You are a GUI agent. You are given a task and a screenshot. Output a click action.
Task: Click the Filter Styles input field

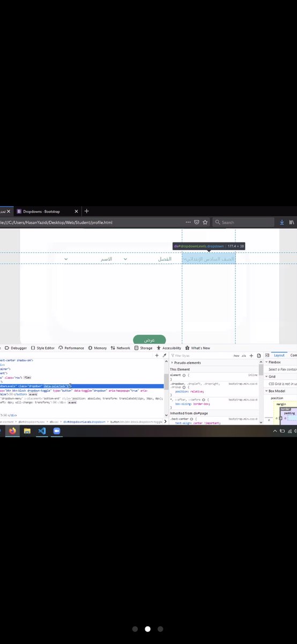[x=201, y=356]
